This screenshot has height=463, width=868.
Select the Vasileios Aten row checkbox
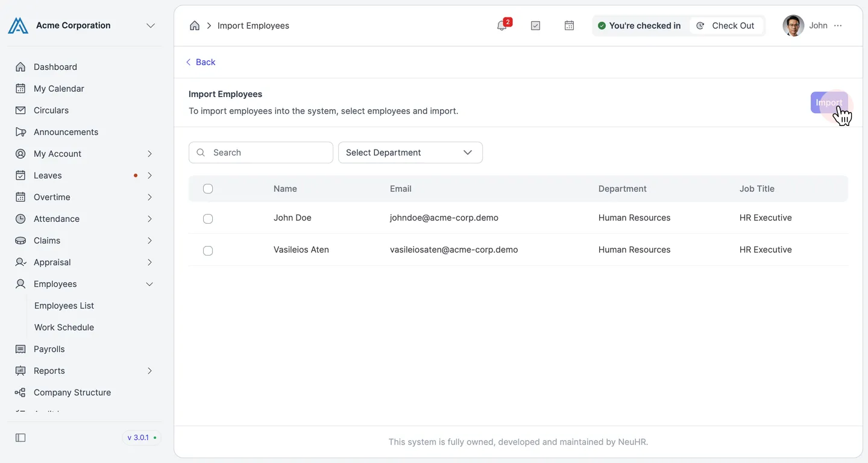208,251
